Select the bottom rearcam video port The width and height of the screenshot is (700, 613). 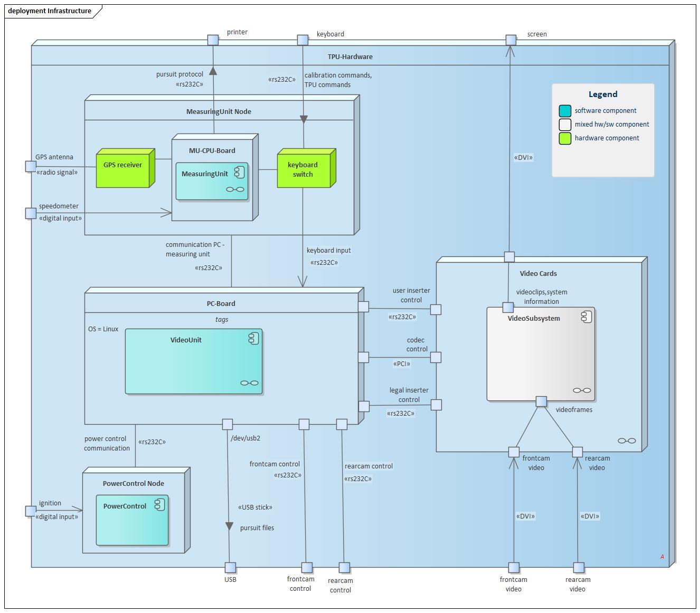(x=579, y=568)
